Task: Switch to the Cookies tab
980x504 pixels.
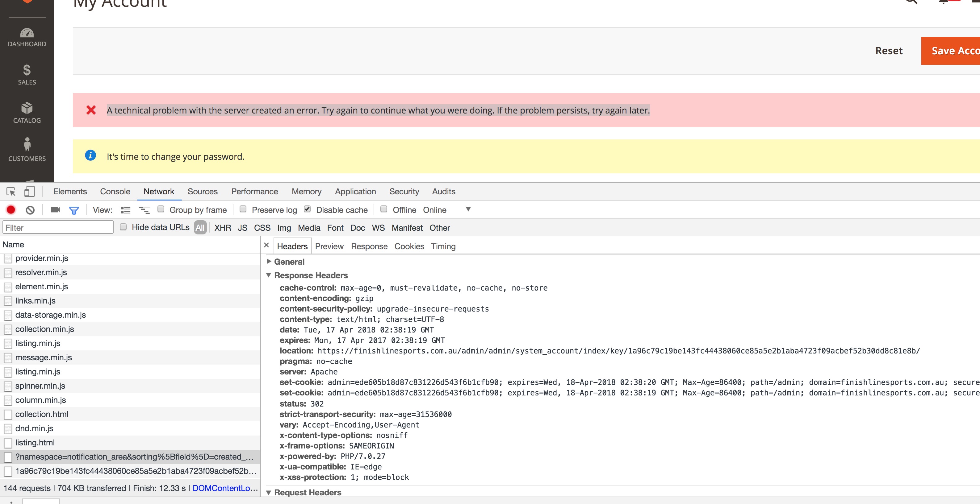Action: pos(409,246)
